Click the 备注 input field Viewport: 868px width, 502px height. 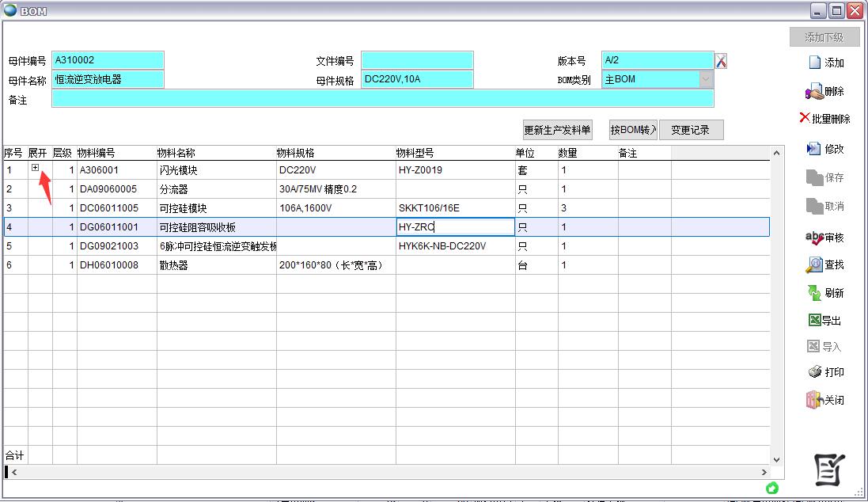[382, 99]
